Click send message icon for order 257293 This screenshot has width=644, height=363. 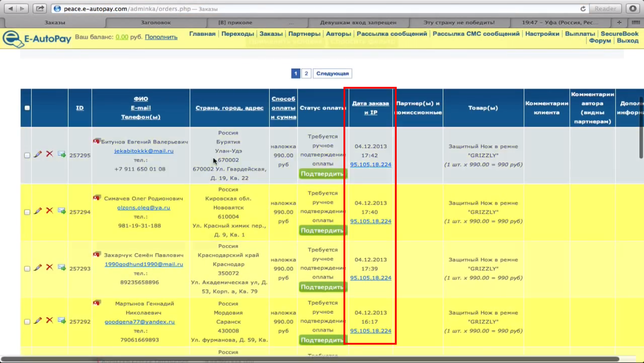point(62,268)
